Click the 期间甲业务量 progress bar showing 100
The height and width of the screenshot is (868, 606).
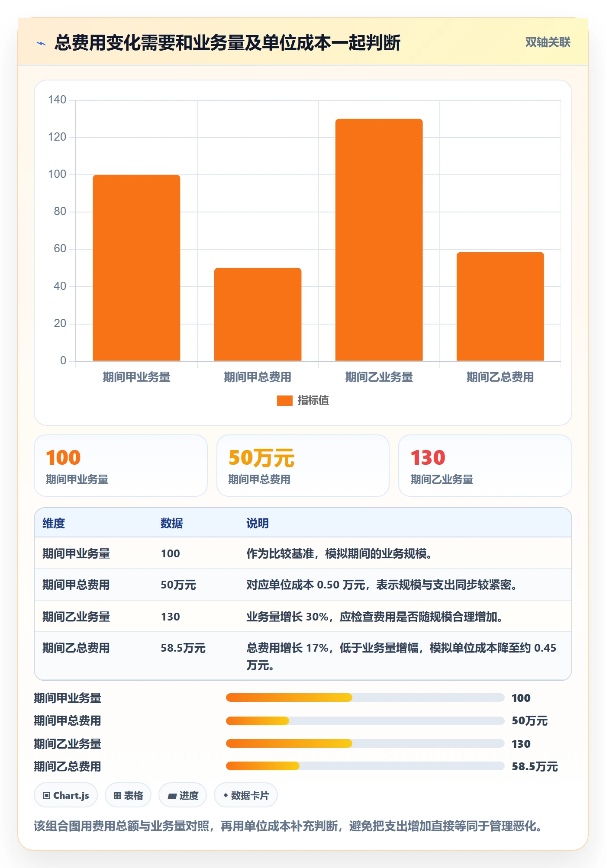point(365,698)
